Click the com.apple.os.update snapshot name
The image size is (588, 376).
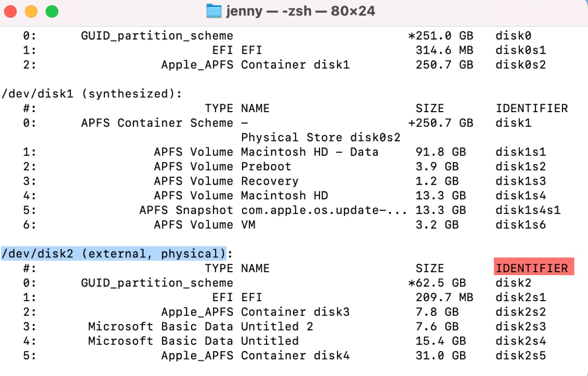[x=324, y=210]
